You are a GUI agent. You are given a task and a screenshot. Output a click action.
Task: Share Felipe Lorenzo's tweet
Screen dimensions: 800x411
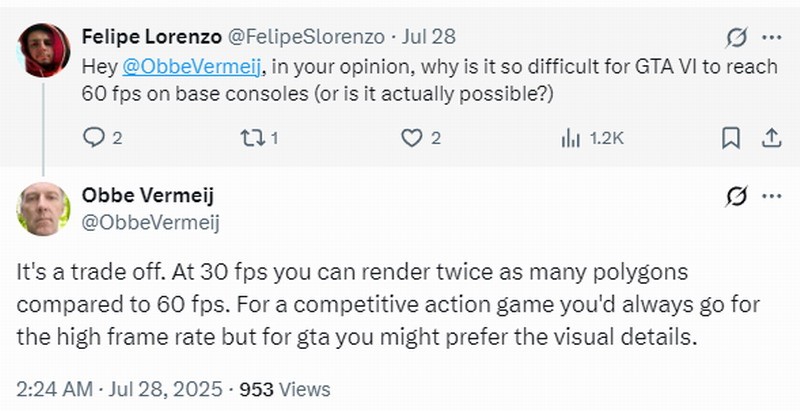click(x=771, y=137)
